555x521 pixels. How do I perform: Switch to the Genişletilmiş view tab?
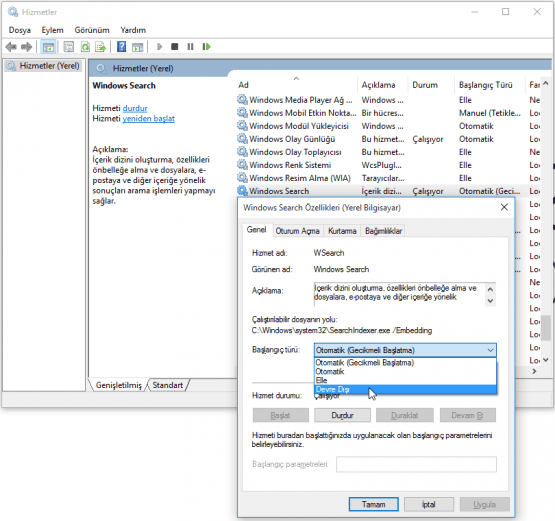pos(118,385)
